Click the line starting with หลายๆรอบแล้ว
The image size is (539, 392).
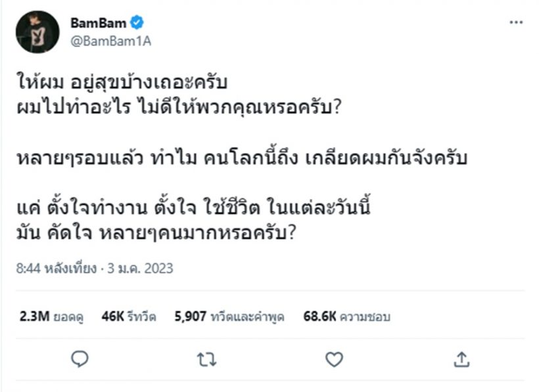click(x=241, y=160)
